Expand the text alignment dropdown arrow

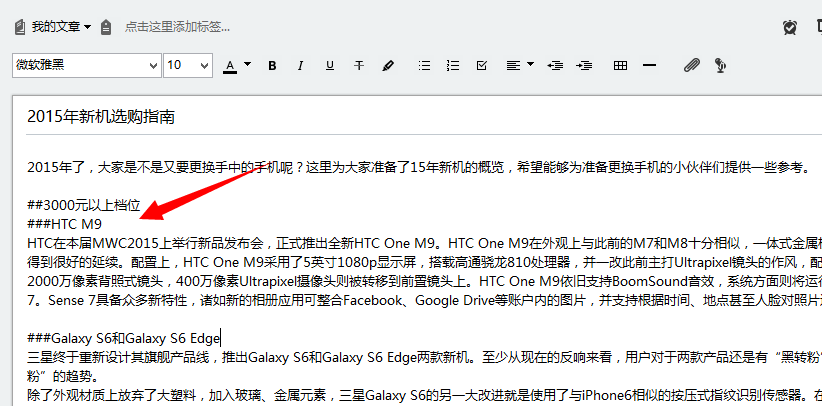click(530, 66)
